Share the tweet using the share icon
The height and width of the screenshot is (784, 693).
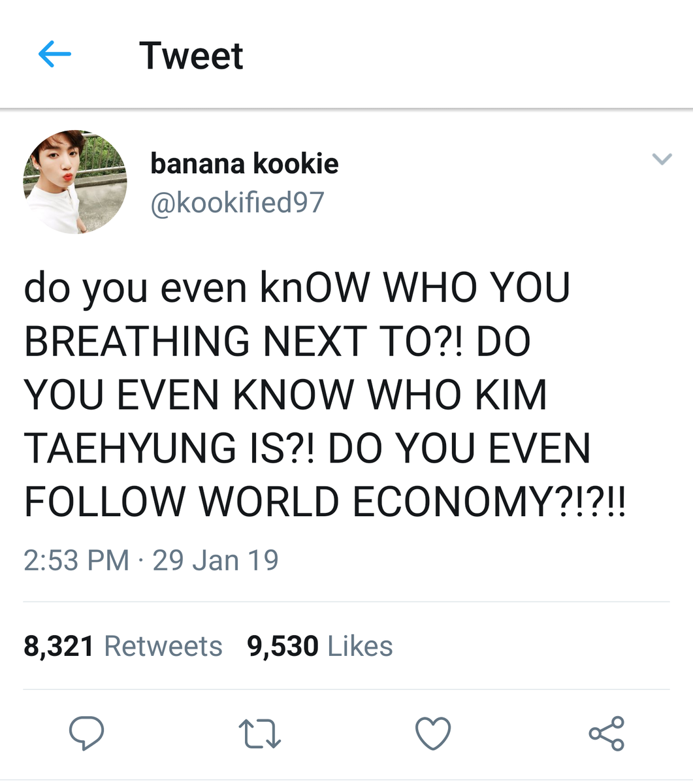[607, 733]
